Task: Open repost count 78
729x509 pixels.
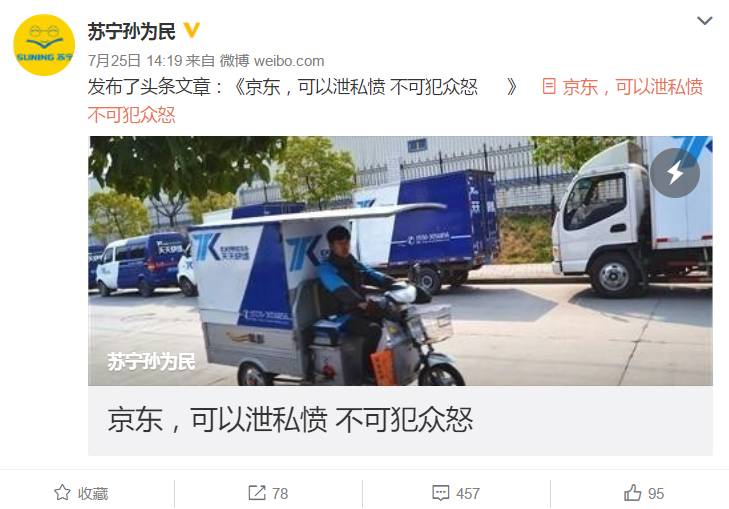Action: pos(280,494)
